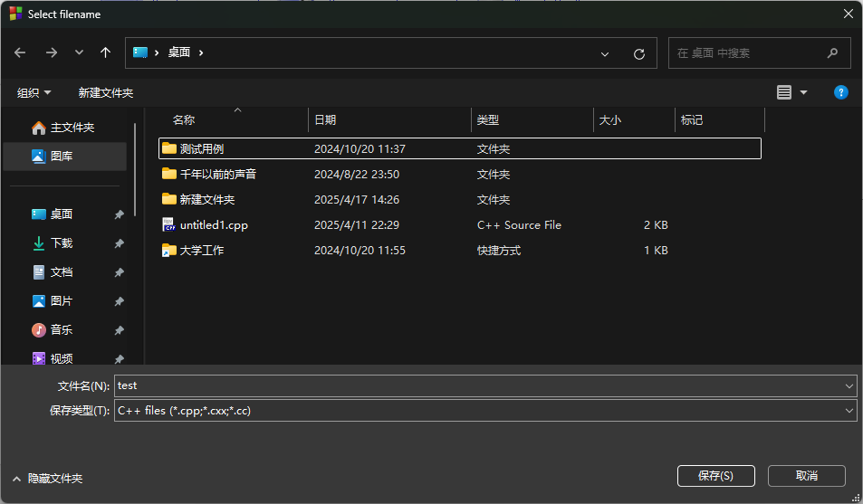The width and height of the screenshot is (863, 504).
Task: Click the Back navigation arrow
Action: (20, 53)
